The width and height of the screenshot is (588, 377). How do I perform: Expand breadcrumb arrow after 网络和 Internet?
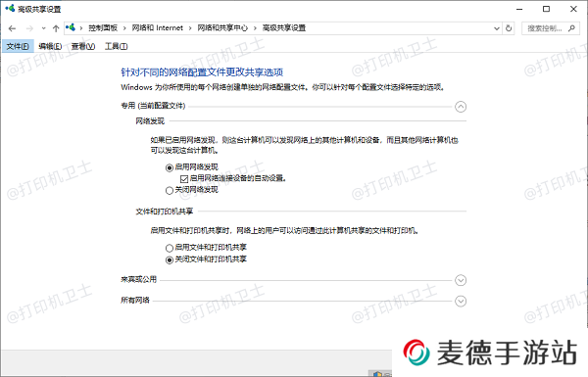(190, 28)
